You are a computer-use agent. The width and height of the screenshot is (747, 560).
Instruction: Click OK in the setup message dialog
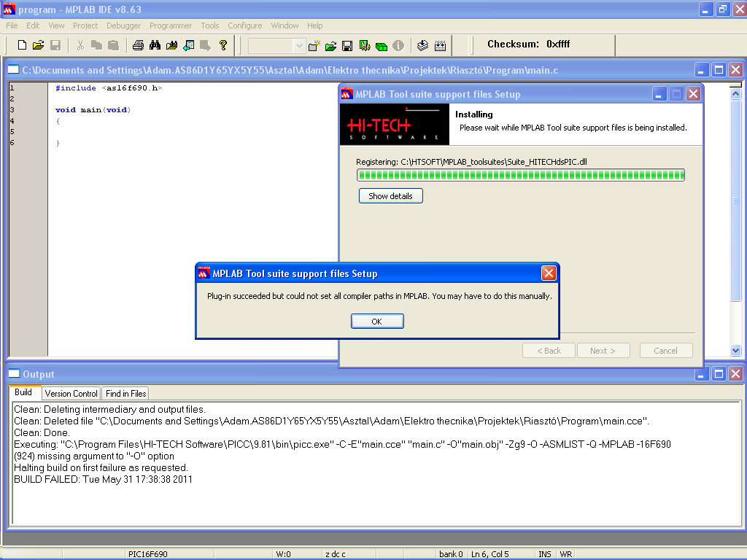377,322
